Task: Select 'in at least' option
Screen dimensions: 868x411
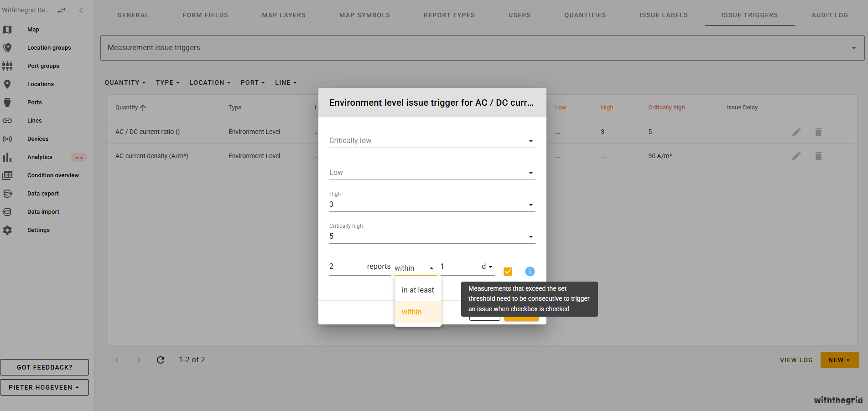Action: [x=417, y=290]
